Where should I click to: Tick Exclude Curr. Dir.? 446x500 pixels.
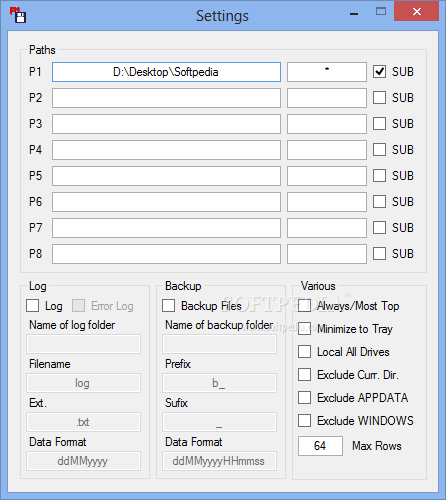pos(304,375)
